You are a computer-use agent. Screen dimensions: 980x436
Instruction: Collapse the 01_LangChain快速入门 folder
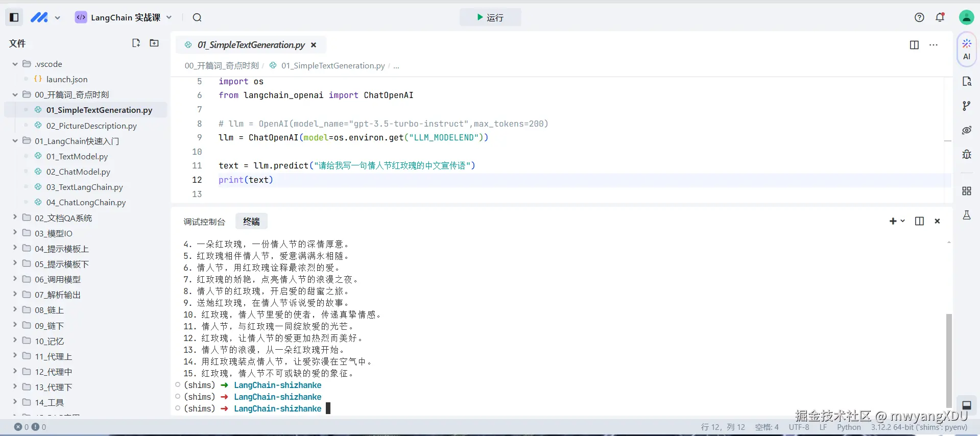[15, 141]
